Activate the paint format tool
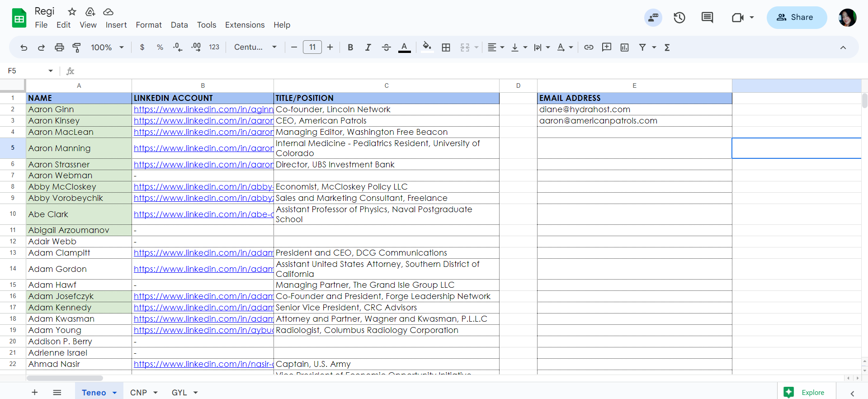868x399 pixels. (77, 47)
